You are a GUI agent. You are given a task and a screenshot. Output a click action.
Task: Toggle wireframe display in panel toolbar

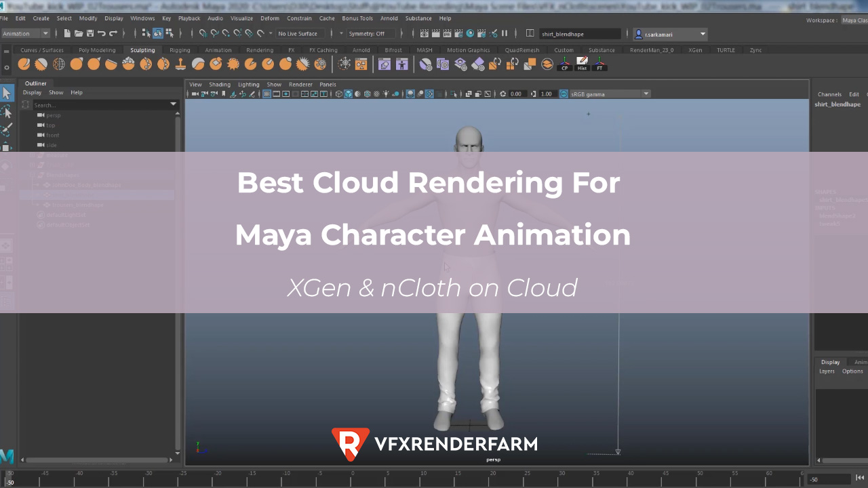[x=339, y=94]
